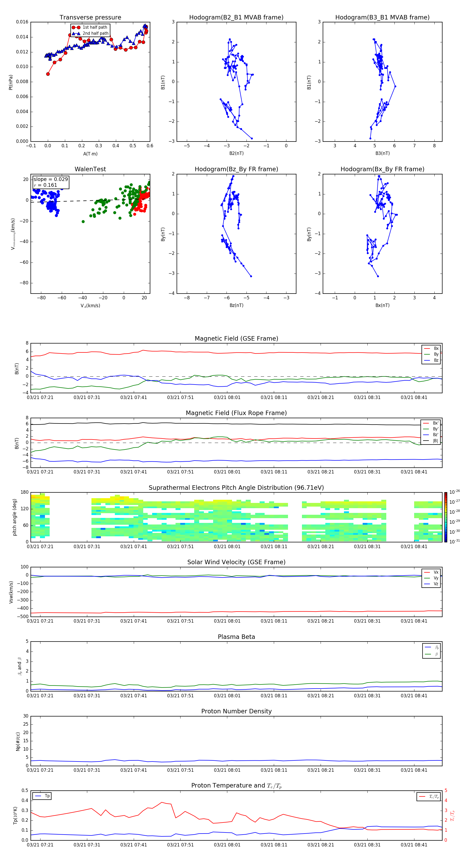Click the red Te/Tp right-axis label

pyautogui.click(x=452, y=816)
